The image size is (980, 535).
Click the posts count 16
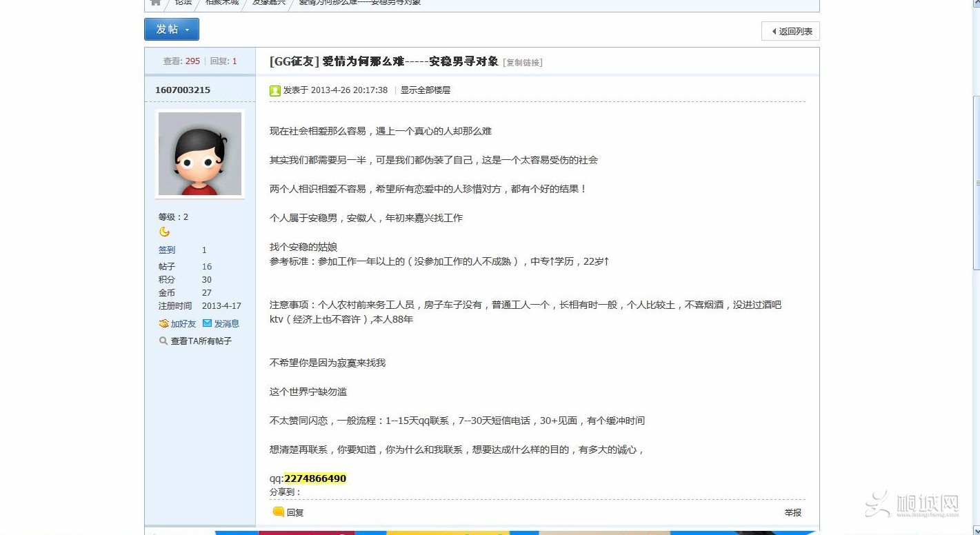(x=207, y=267)
